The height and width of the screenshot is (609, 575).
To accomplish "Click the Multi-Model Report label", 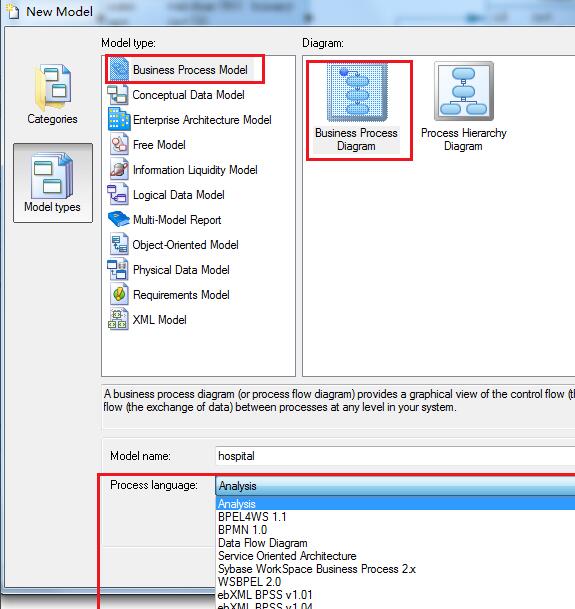I will pos(177,220).
